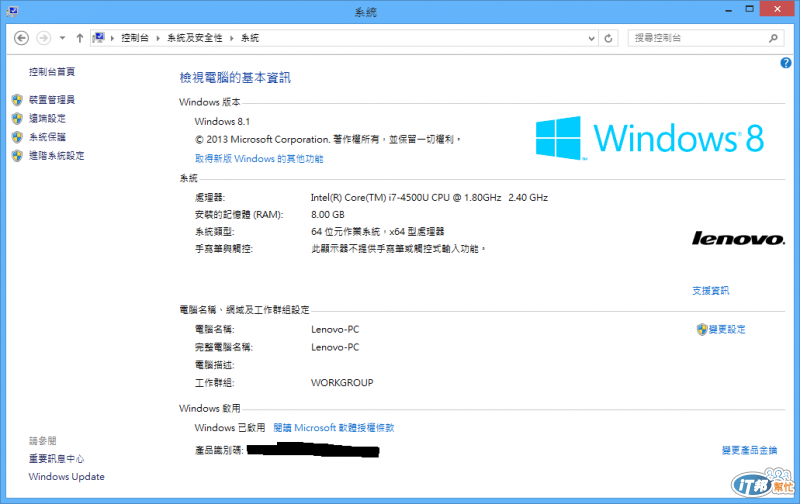The height and width of the screenshot is (504, 800).
Task: Open the address bar history dropdown
Action: [x=591, y=38]
